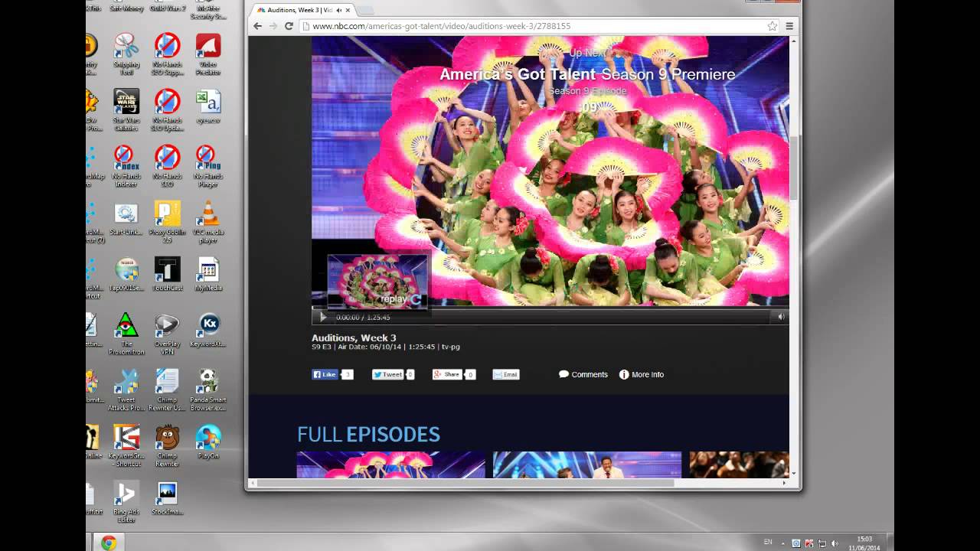This screenshot has height=551, width=980.
Task: Mute the video player volume
Action: pyautogui.click(x=781, y=317)
